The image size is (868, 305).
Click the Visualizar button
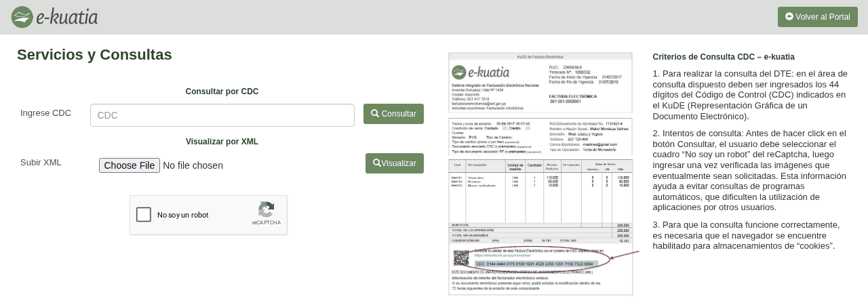tap(395, 163)
